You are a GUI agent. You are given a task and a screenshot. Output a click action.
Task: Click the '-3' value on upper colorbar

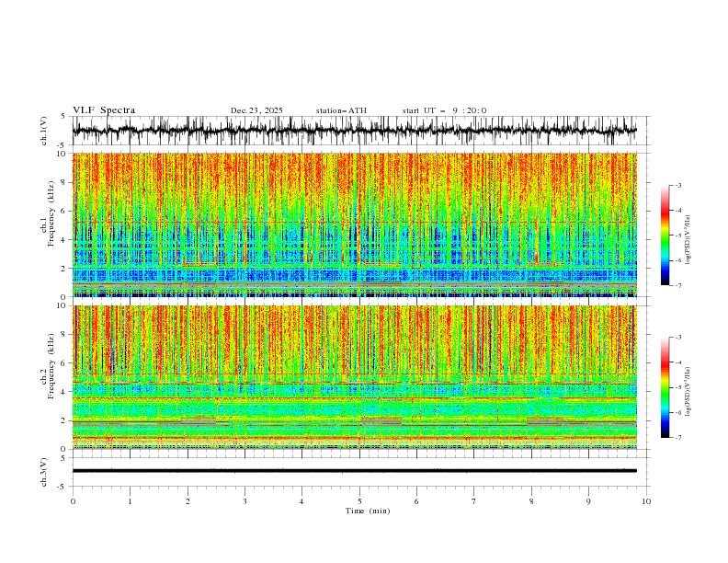point(677,185)
